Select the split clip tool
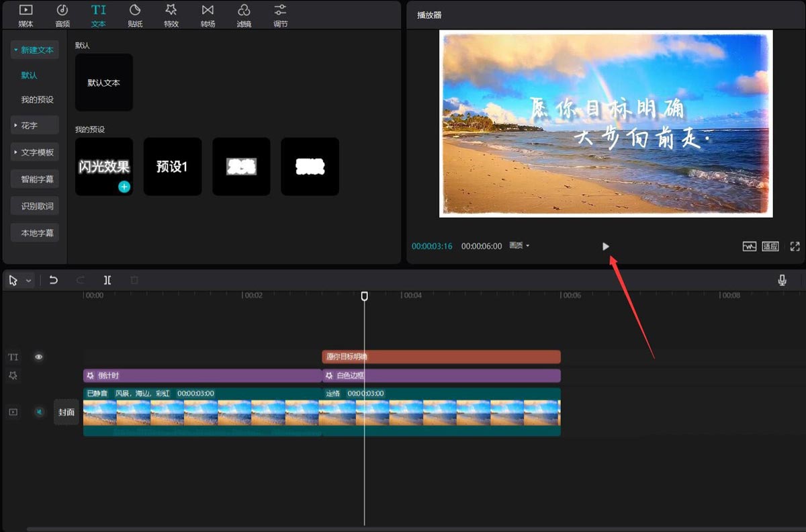This screenshot has height=532, width=806. click(x=107, y=280)
